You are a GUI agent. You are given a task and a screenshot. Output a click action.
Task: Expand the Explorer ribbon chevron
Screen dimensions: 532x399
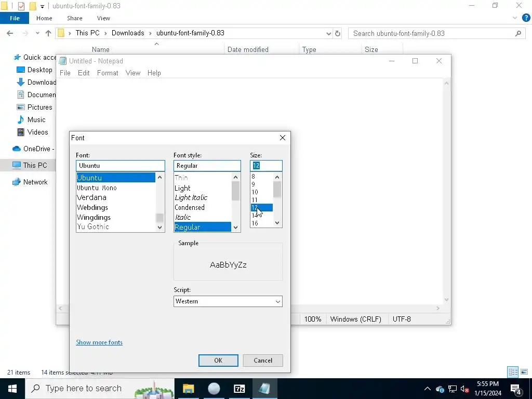pyautogui.click(x=515, y=18)
